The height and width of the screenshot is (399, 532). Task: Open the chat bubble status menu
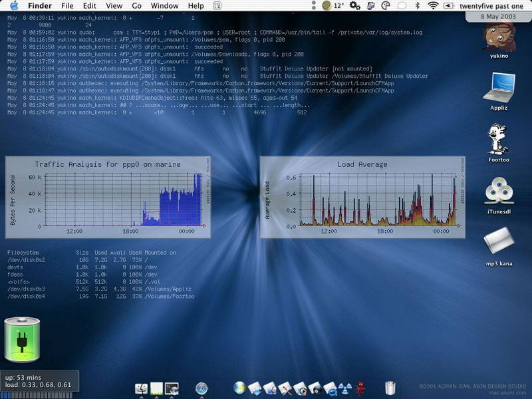point(402,5)
